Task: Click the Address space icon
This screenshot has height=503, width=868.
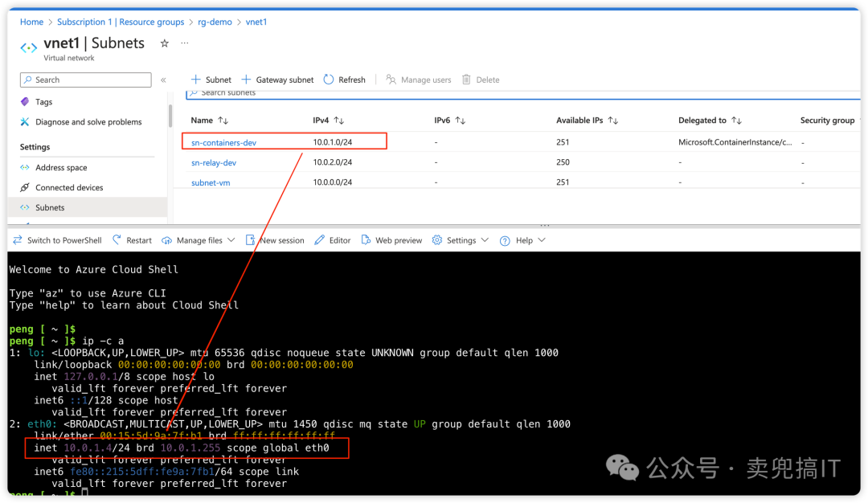Action: pyautogui.click(x=25, y=167)
